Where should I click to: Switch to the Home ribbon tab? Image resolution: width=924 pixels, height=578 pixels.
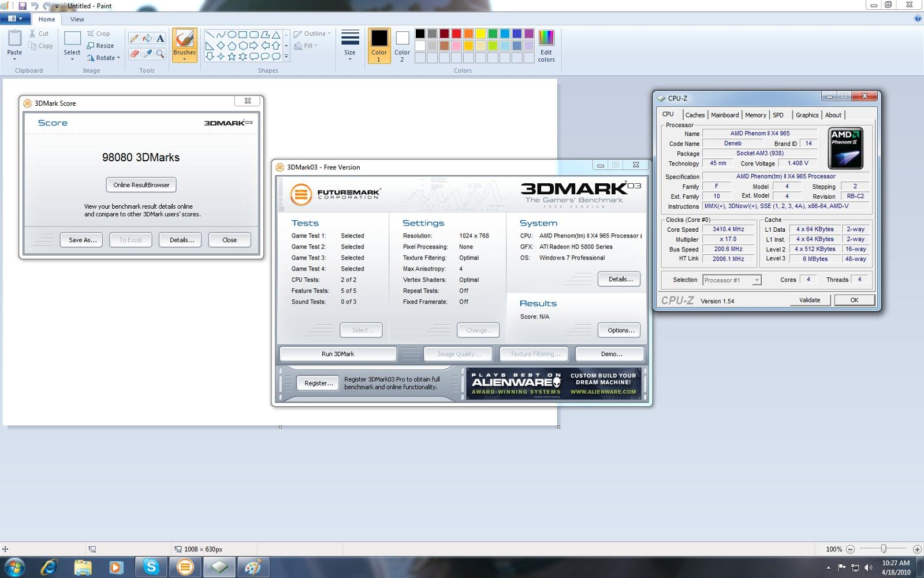click(47, 19)
